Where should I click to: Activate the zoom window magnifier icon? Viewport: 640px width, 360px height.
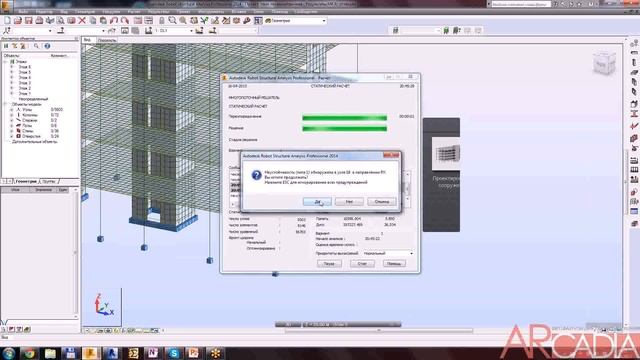[x=173, y=20]
